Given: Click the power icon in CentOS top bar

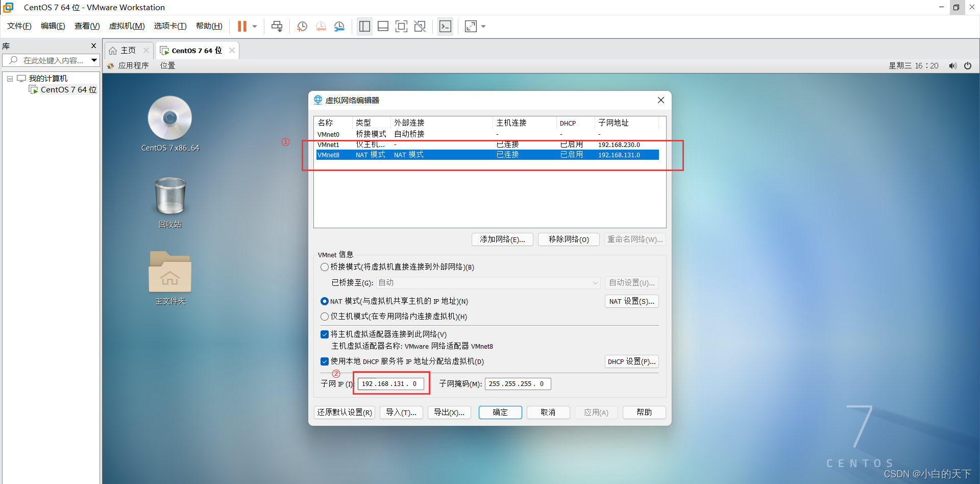Looking at the screenshot, I should coord(968,66).
